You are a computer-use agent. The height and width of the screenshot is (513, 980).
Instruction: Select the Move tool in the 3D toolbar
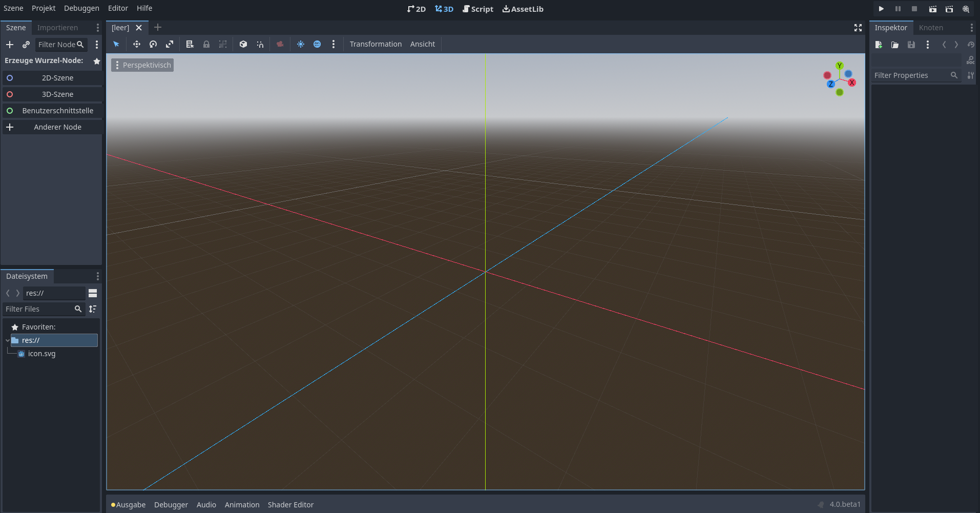137,44
